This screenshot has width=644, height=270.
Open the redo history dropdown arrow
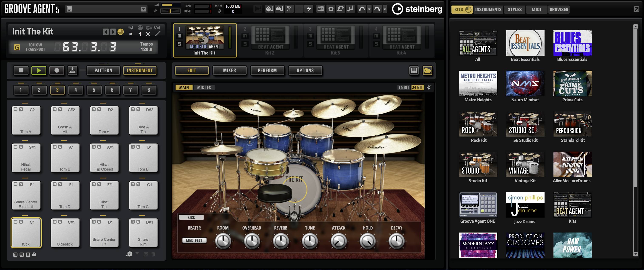(385, 9)
